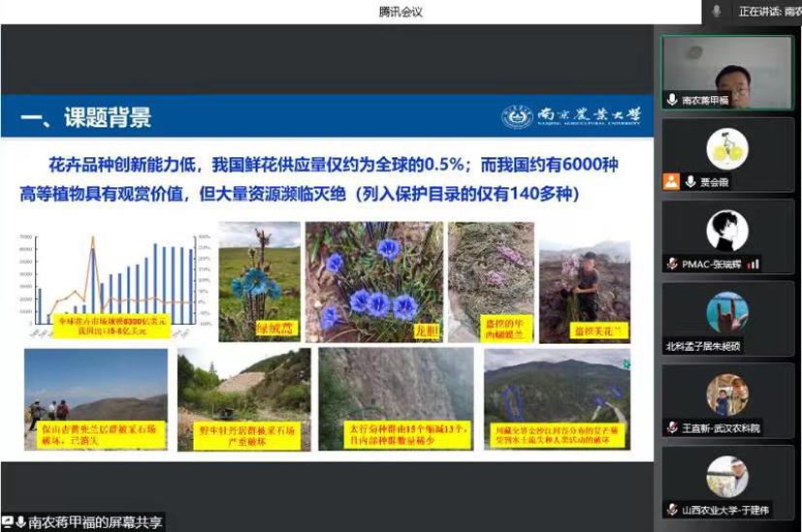This screenshot has height=532, width=802.
Task: Select PMAC-张瑞辉's participant avatar
Action: coord(727,231)
